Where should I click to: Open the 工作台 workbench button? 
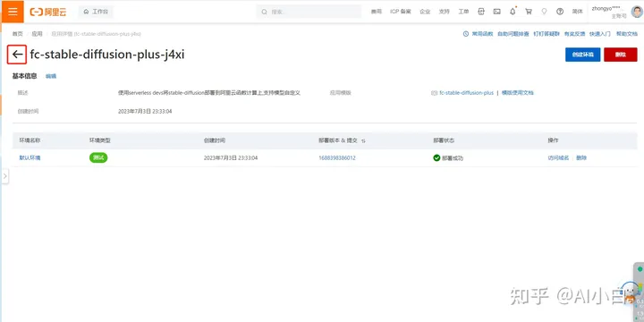pyautogui.click(x=96, y=12)
